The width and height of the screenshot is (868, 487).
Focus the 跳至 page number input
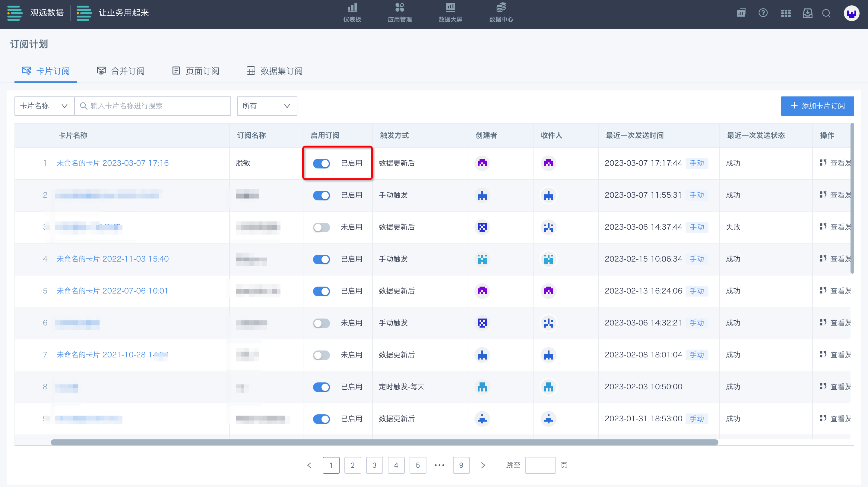coord(540,465)
